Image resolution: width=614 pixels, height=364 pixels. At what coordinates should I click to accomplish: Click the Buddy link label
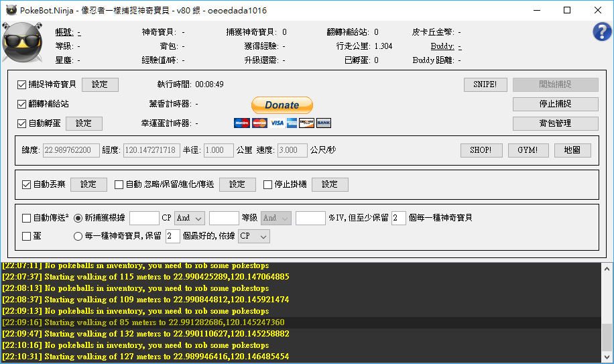(x=442, y=46)
